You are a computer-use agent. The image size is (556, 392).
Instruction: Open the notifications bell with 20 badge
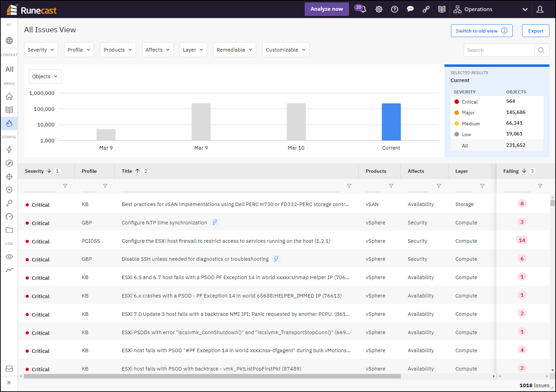[x=360, y=9]
